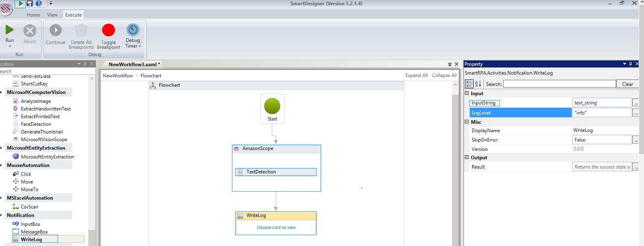
Task: Click the toolbox vertical scrollbar thumb
Action: (92, 237)
